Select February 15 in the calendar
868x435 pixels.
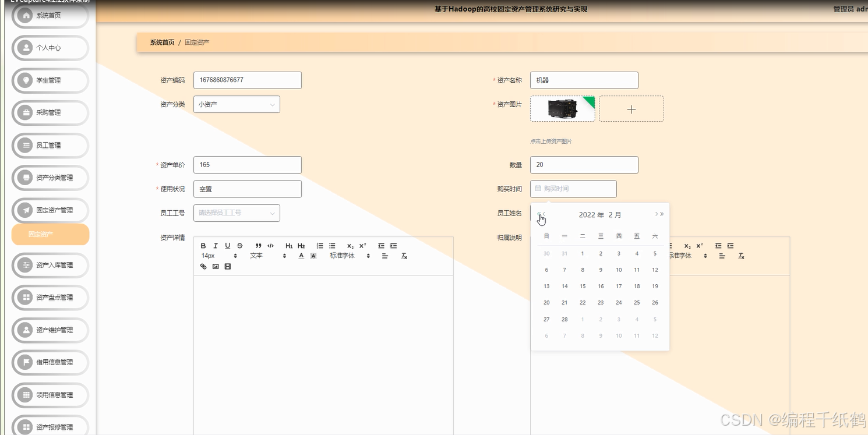pos(583,286)
